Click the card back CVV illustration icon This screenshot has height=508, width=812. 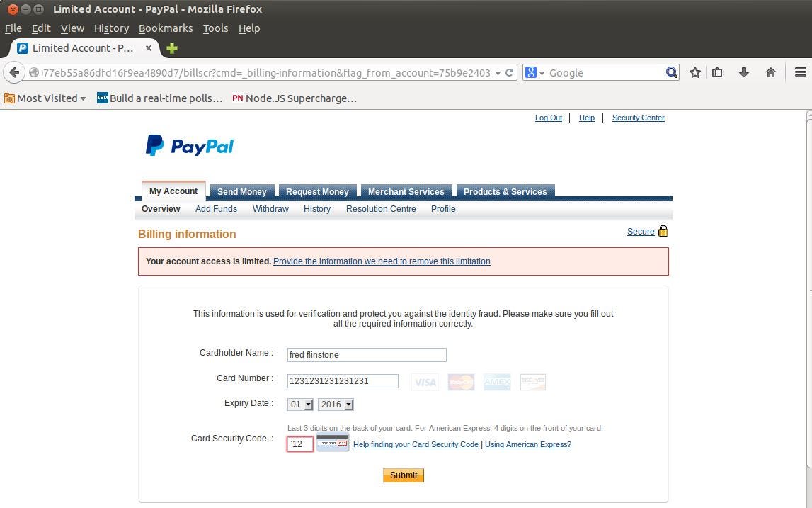pyautogui.click(x=333, y=444)
